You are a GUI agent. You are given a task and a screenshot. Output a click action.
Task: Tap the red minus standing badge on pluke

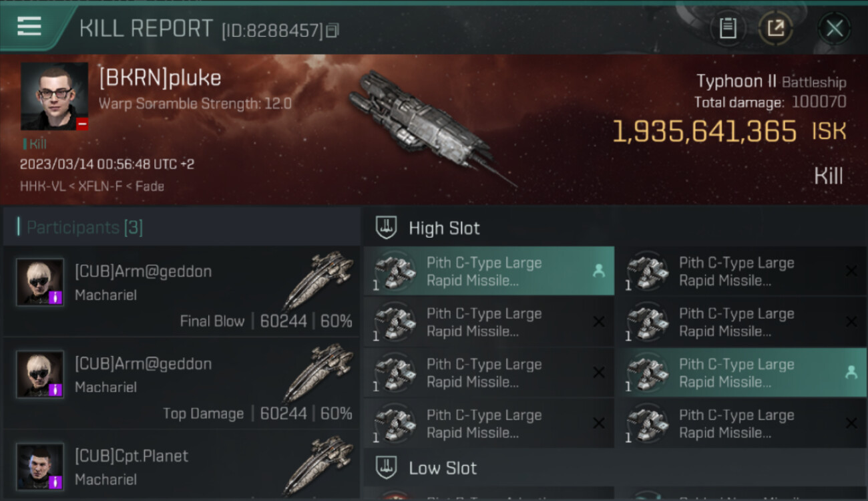pyautogui.click(x=82, y=124)
